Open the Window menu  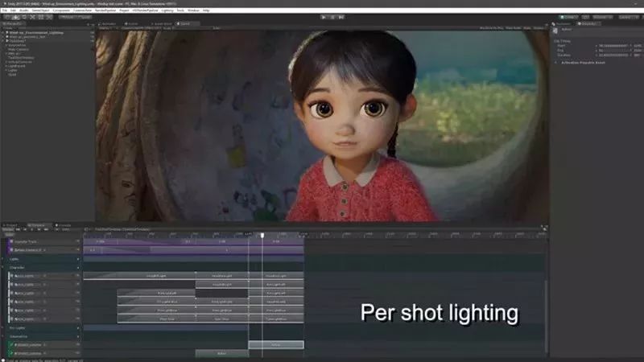[193, 10]
